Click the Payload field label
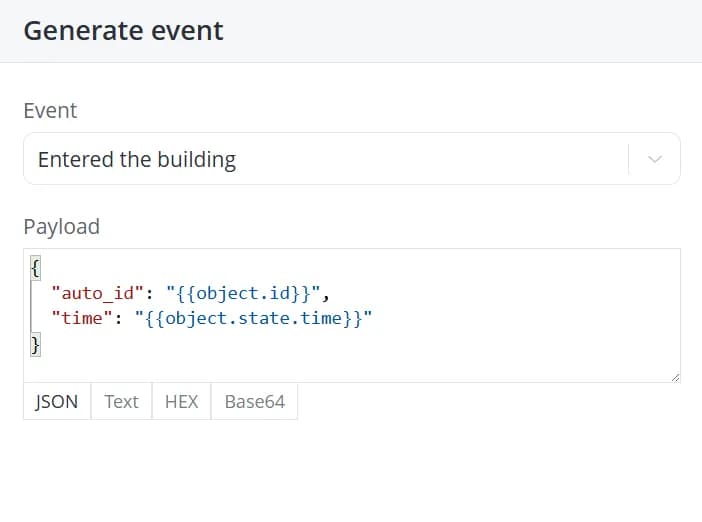 (62, 227)
